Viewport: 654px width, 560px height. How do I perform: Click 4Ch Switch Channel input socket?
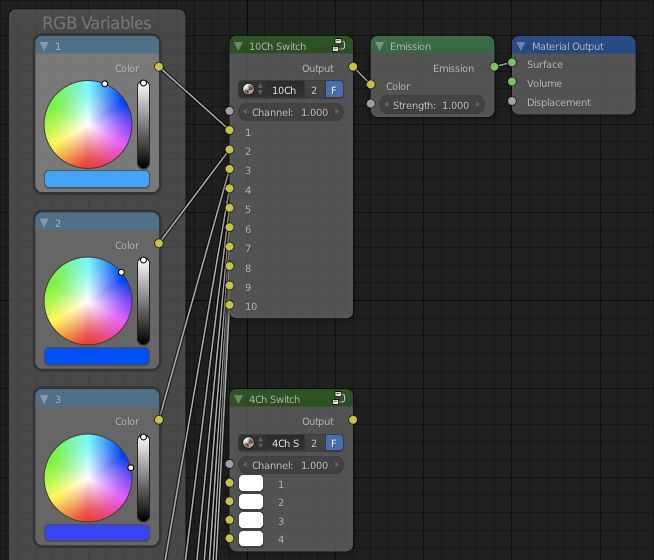click(229, 464)
